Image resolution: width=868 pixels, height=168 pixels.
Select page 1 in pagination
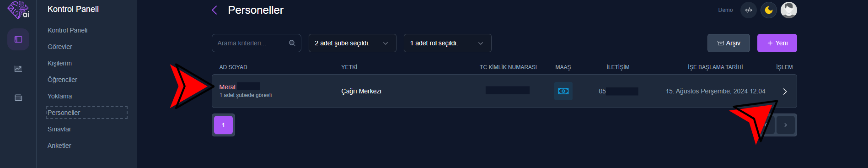[223, 125]
